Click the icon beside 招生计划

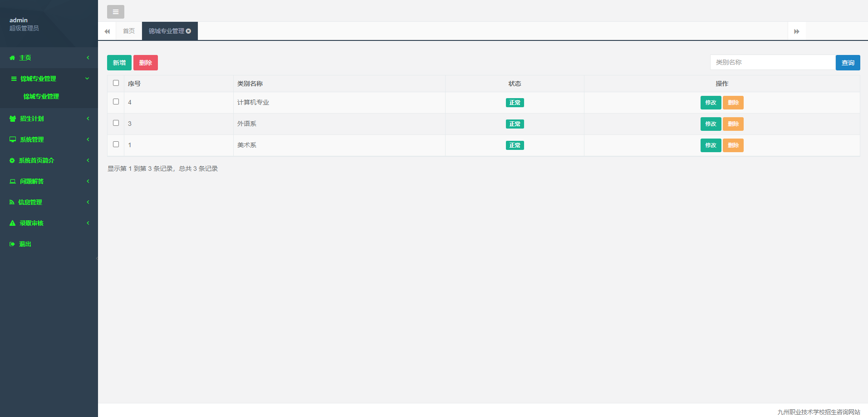13,119
